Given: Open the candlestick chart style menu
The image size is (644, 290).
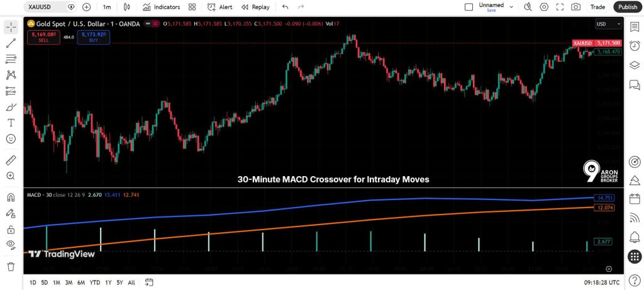Looking at the screenshot, I should 126,7.
